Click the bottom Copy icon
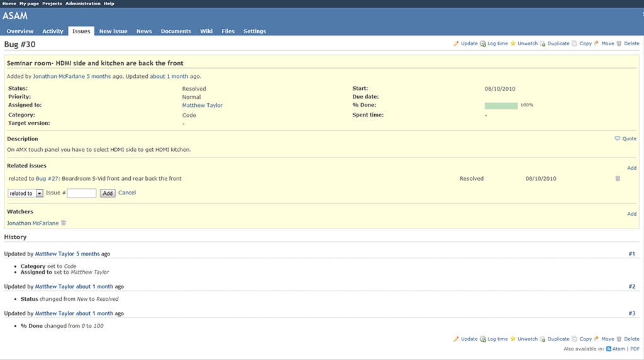This screenshot has height=360, width=644. coord(575,339)
